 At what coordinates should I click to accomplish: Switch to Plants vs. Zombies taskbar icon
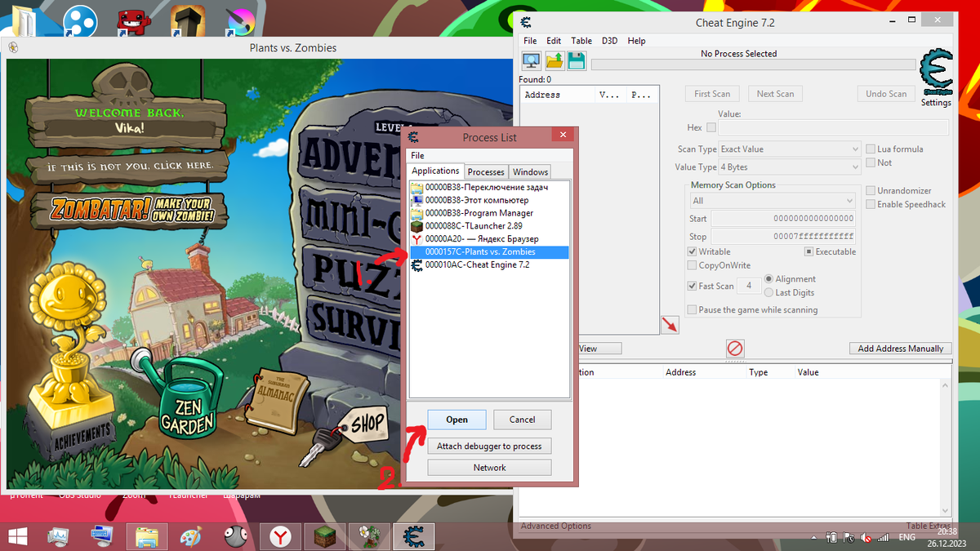click(369, 536)
